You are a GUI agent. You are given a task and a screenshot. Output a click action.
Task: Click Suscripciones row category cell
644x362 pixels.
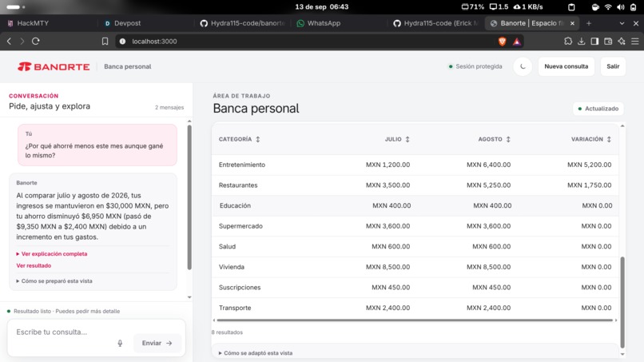coord(240,288)
